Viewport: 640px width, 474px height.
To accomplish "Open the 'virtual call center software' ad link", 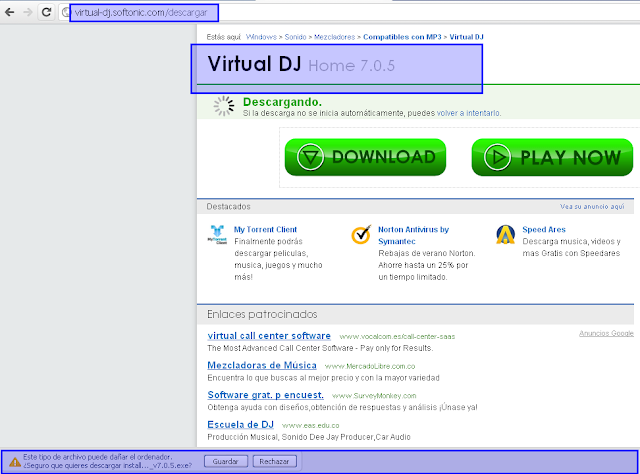I will tap(269, 336).
